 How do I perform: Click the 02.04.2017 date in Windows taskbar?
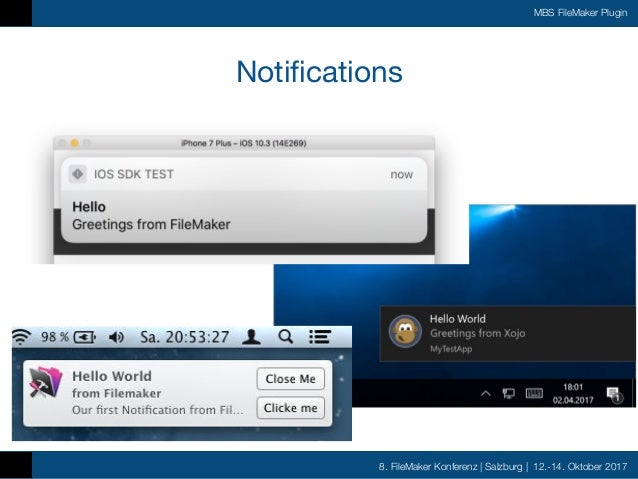click(x=573, y=400)
